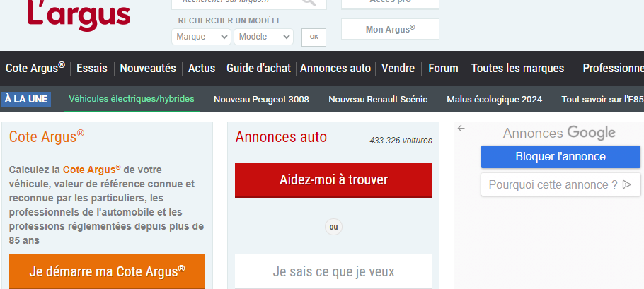Image resolution: width=644 pixels, height=289 pixels.
Task: Open the Professionnels menu item
Action: click(x=613, y=68)
